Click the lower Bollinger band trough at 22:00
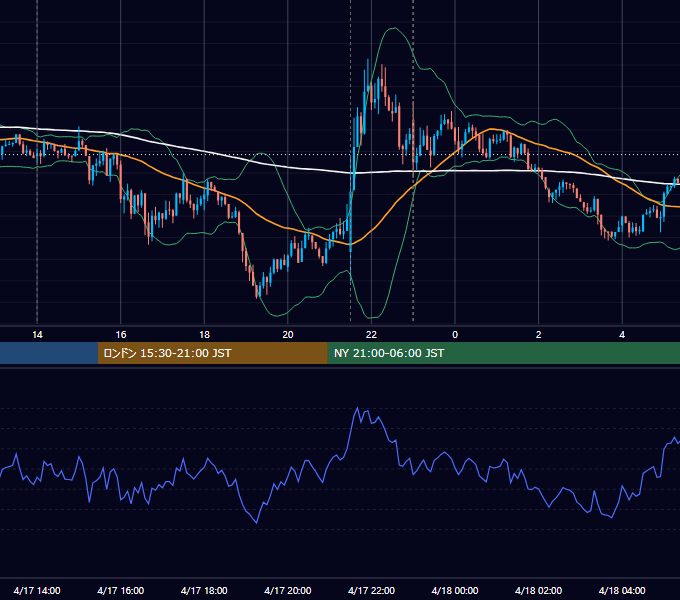 point(372,318)
